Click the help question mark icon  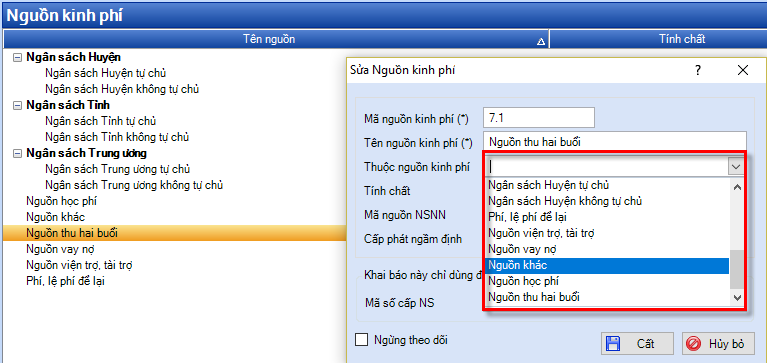pos(698,70)
